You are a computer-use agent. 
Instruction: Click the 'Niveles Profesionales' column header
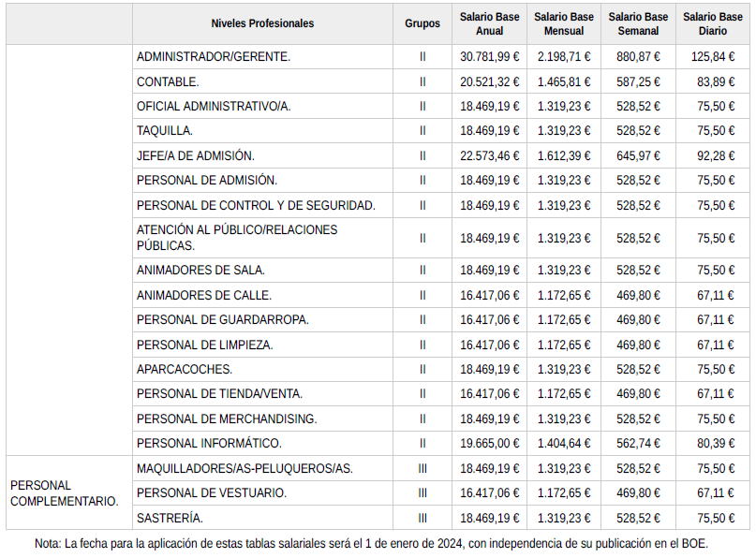tap(262, 23)
